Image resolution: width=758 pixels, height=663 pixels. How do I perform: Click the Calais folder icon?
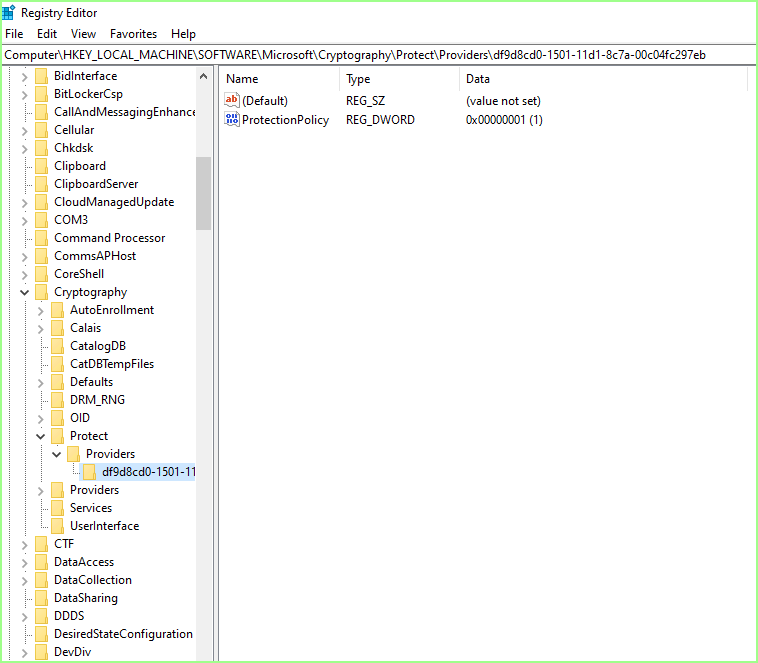[x=58, y=328]
